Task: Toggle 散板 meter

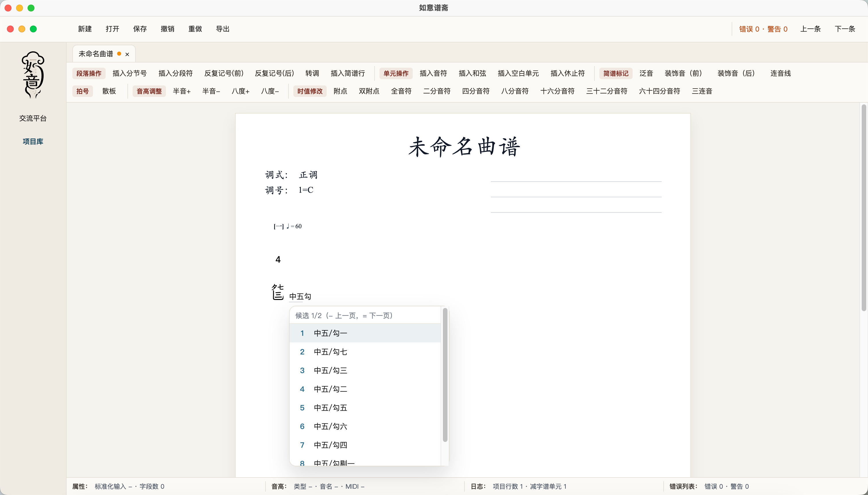Action: 109,91
